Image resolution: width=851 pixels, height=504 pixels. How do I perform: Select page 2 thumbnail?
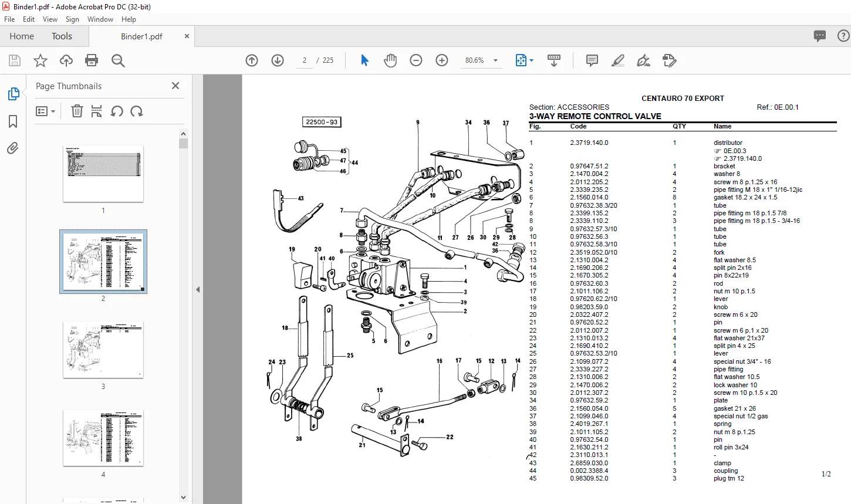tap(103, 262)
